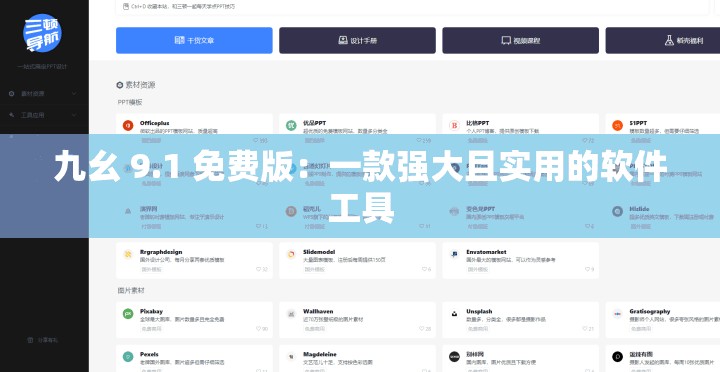This screenshot has height=372, width=720.
Task: Open the Gratisography title link
Action: [650, 311]
